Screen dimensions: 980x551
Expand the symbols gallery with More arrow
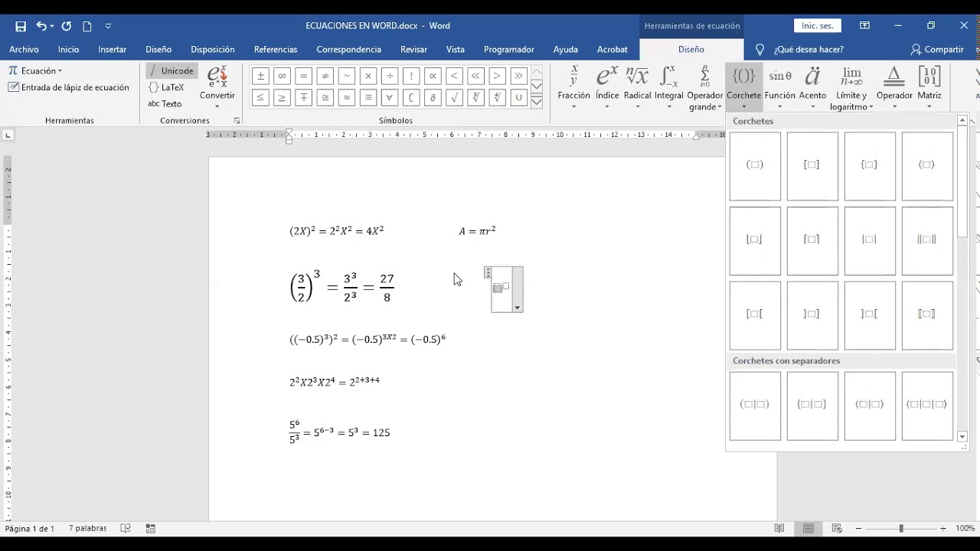pyautogui.click(x=537, y=101)
